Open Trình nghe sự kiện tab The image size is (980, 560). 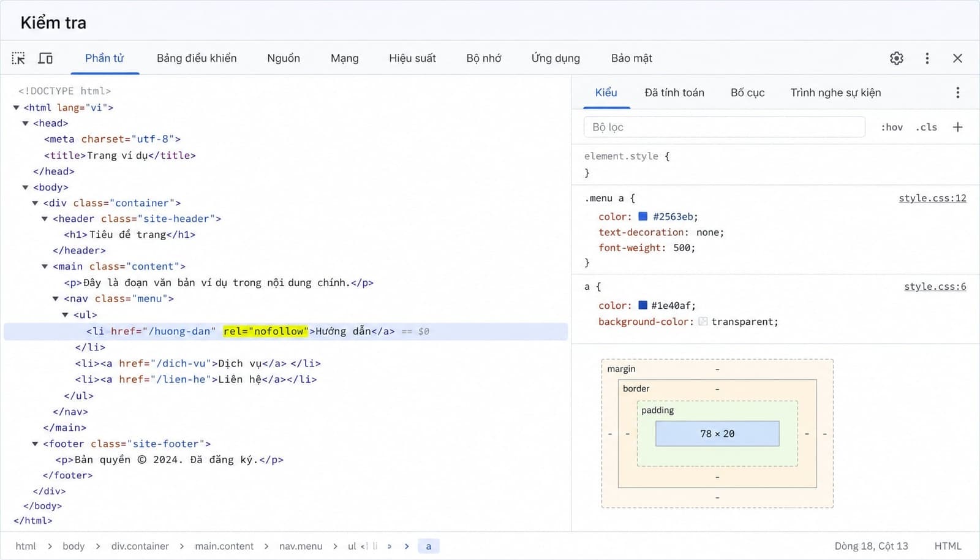(835, 93)
